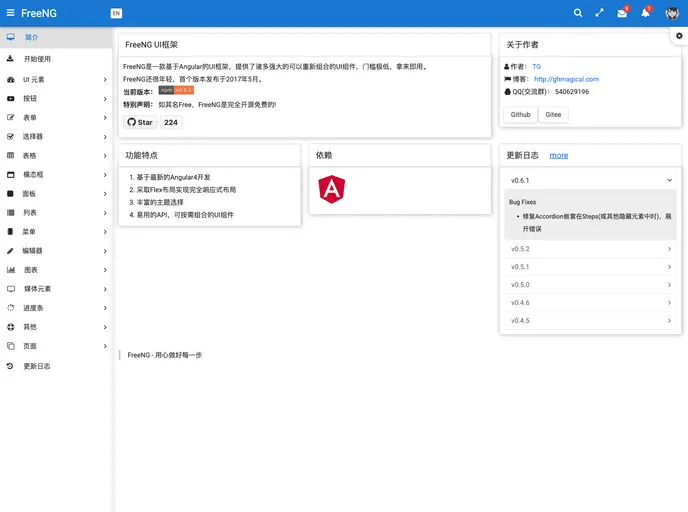Click the npm version badge

176,90
